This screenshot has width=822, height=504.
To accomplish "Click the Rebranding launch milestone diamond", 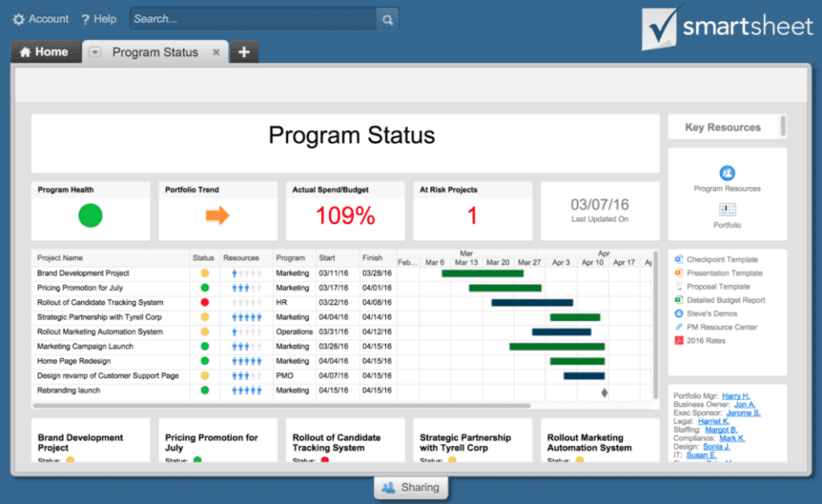I will coord(603,392).
